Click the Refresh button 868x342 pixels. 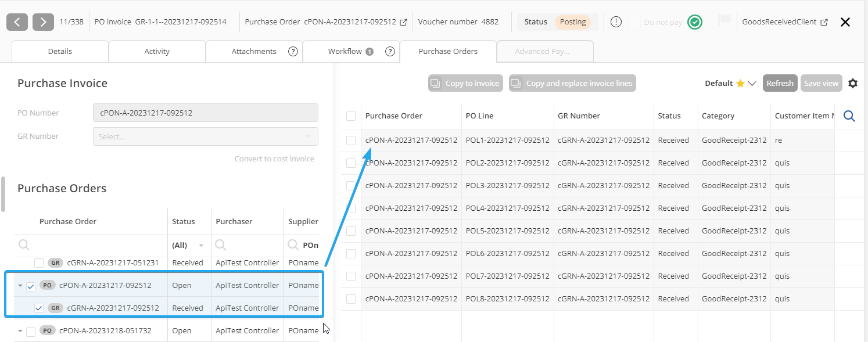tap(780, 83)
